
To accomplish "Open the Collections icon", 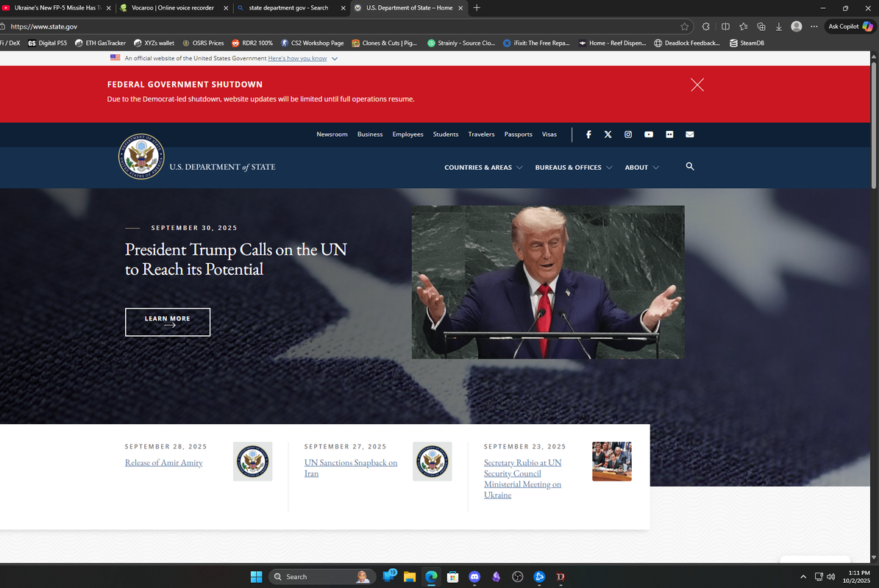I will (x=761, y=26).
